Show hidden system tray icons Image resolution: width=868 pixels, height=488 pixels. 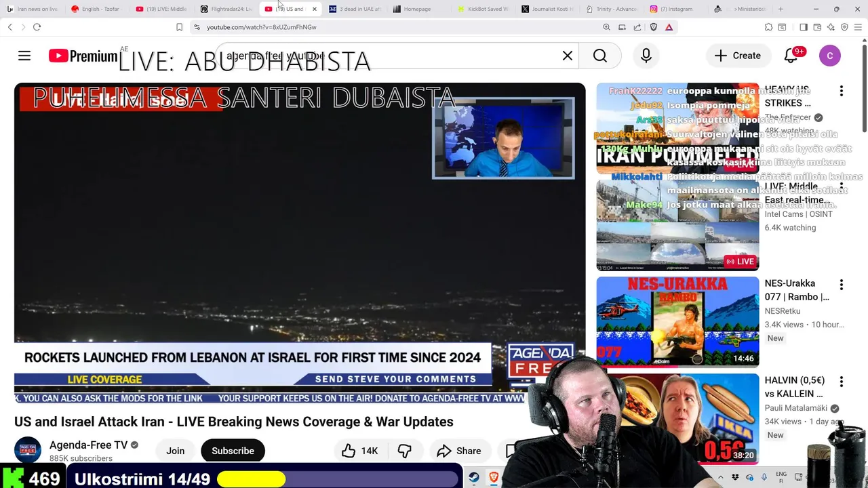[721, 477]
